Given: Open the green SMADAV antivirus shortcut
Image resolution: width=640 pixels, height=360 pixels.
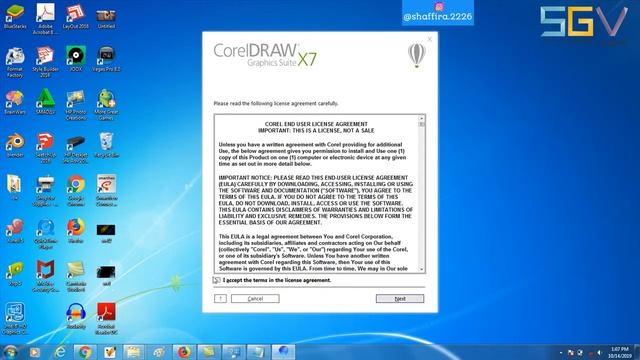Looking at the screenshot, I should coord(45,101).
